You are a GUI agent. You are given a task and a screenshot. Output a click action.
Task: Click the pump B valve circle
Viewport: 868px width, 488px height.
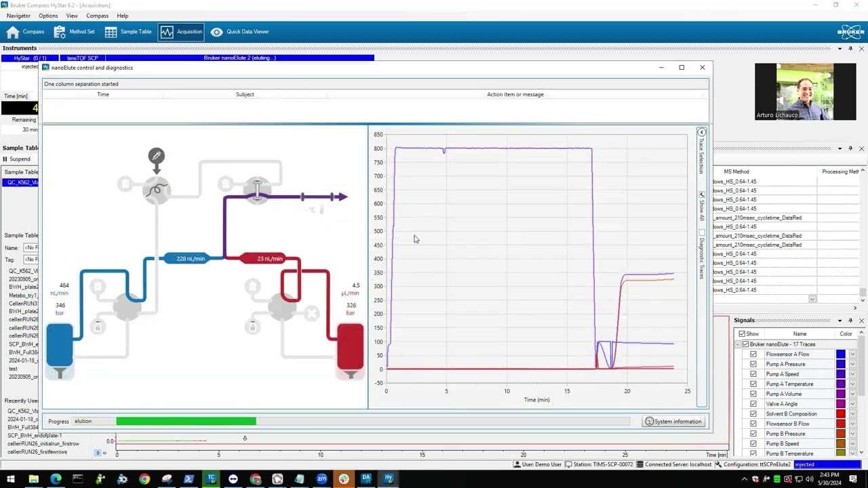click(x=282, y=307)
